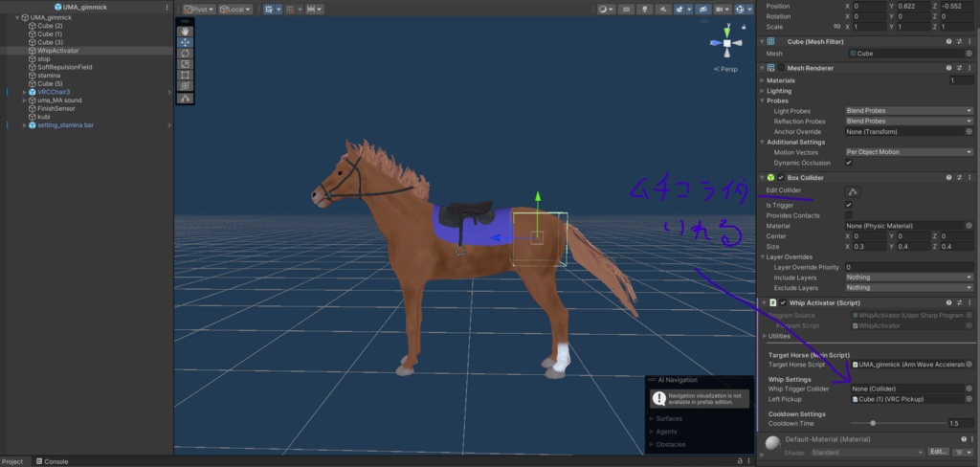980x467 pixels.
Task: Open the Motion Vectors dropdown
Action: click(909, 152)
